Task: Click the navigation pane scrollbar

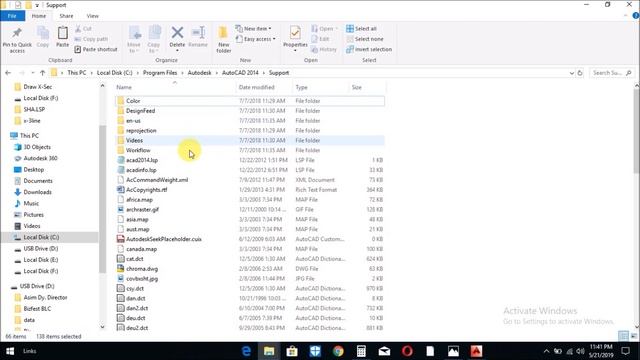Action: click(102, 199)
